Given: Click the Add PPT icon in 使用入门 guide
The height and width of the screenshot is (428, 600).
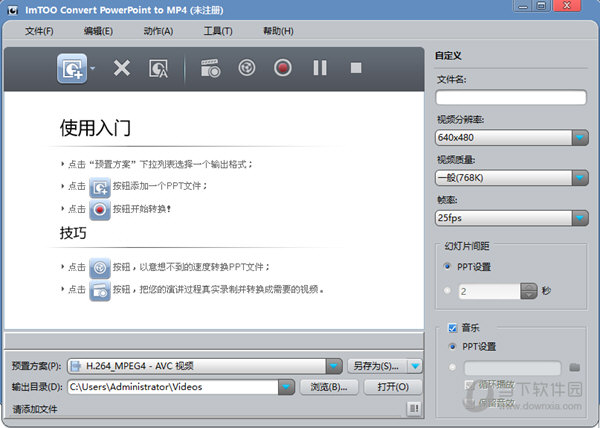Looking at the screenshot, I should (x=100, y=187).
